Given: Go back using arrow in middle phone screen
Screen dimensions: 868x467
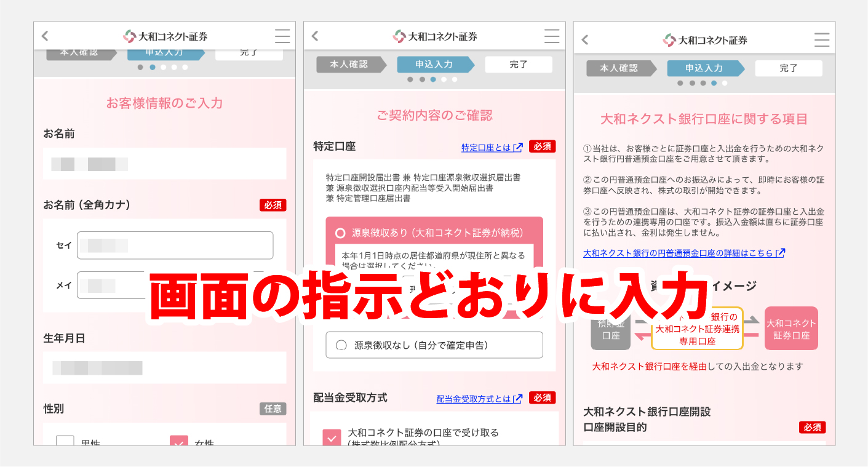Looking at the screenshot, I should (x=315, y=36).
